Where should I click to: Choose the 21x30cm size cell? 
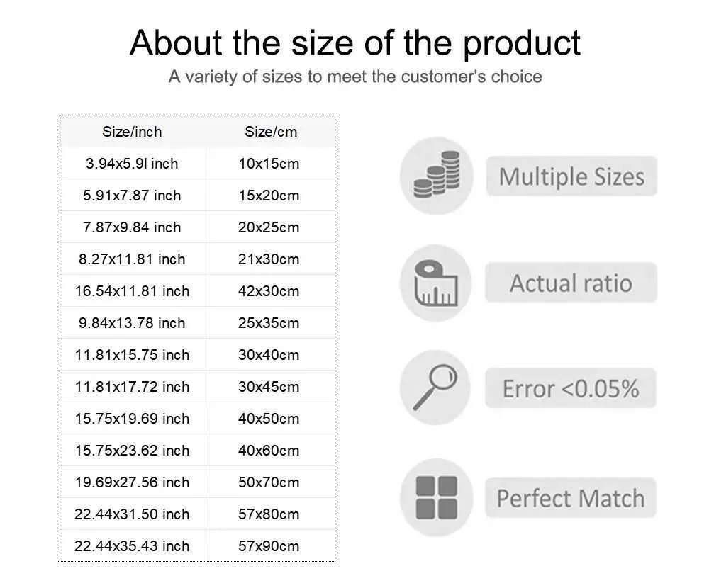270,259
